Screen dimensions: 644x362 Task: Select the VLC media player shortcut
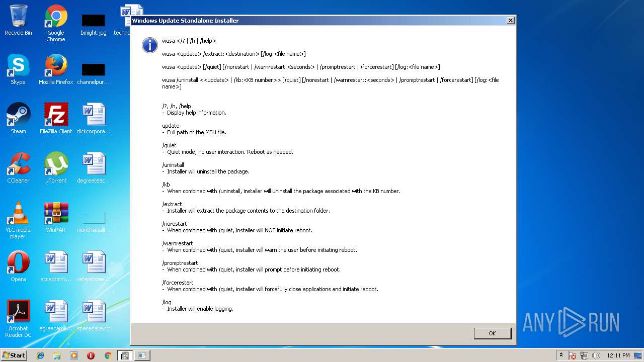pos(18,220)
